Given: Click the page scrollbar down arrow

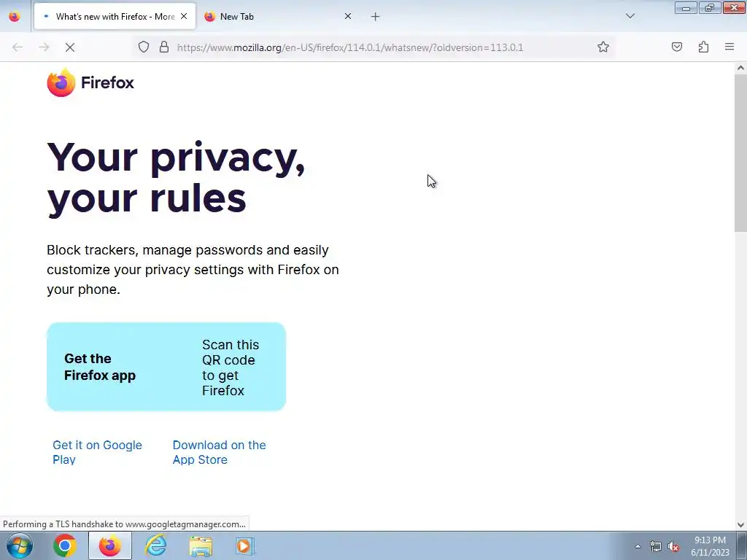Looking at the screenshot, I should click(x=740, y=525).
